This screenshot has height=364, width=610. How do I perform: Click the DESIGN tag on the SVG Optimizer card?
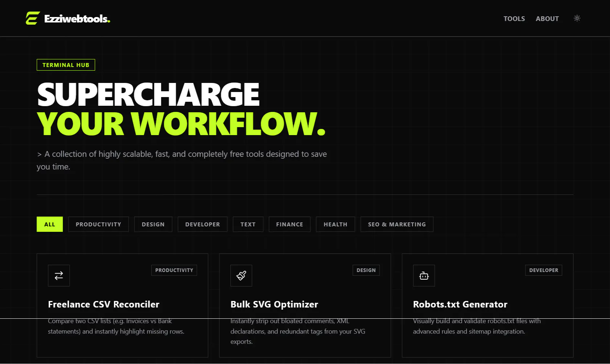coord(366,270)
